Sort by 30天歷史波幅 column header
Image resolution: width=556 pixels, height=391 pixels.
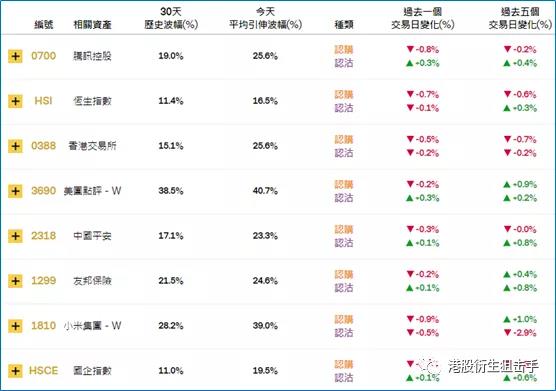coord(171,18)
